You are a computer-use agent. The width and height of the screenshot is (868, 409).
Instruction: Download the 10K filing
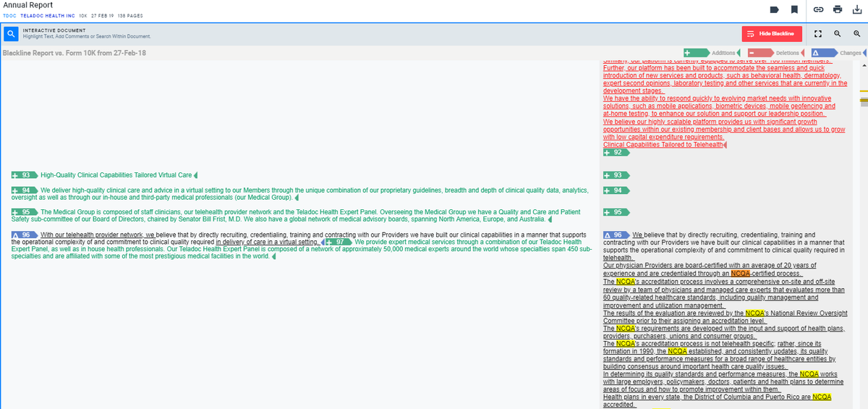tap(858, 10)
